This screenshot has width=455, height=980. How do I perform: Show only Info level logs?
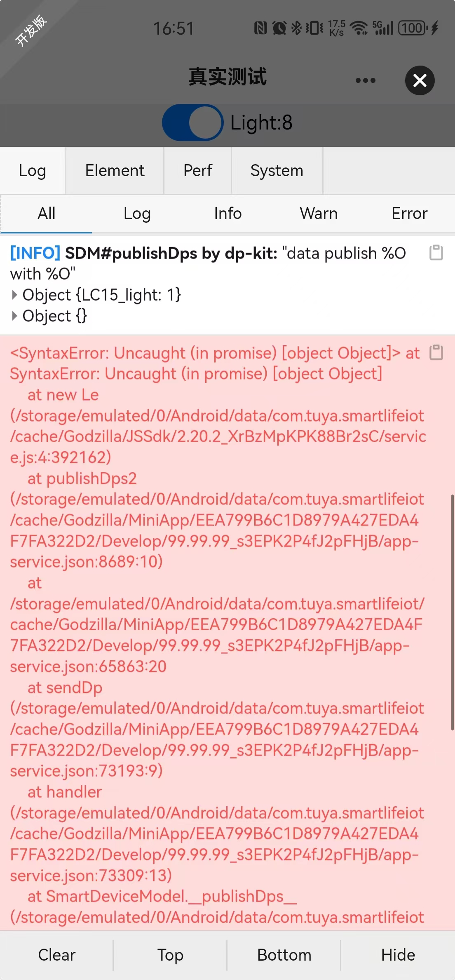point(228,214)
